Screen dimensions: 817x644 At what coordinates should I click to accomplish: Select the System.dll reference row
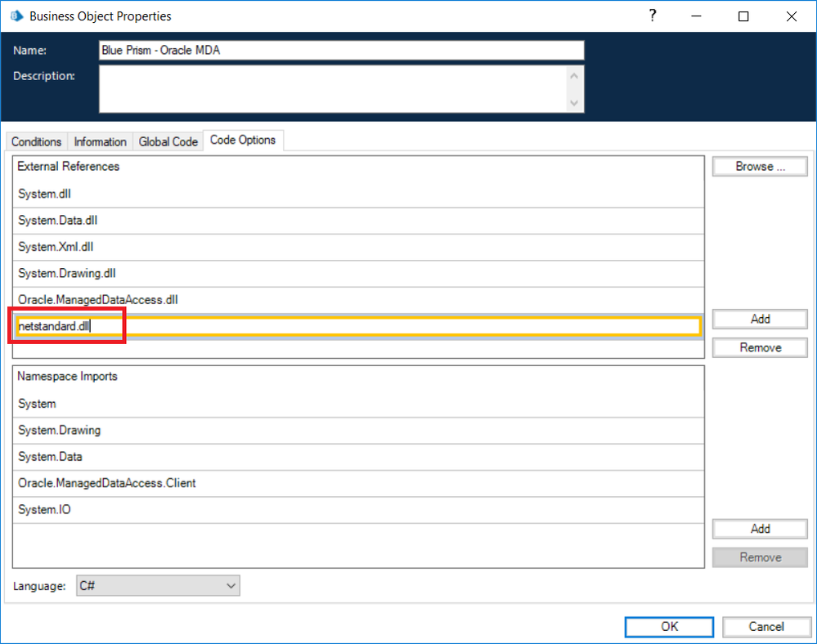click(358, 195)
